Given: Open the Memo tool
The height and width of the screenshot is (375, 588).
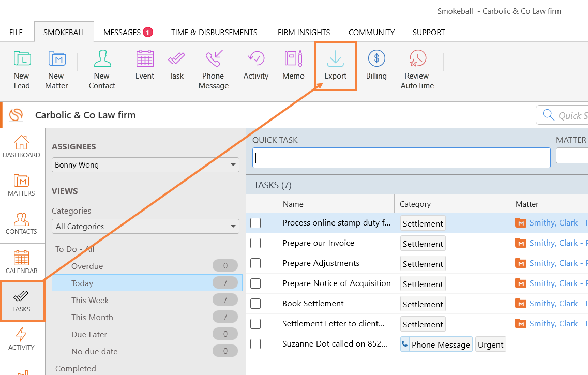Looking at the screenshot, I should point(293,65).
